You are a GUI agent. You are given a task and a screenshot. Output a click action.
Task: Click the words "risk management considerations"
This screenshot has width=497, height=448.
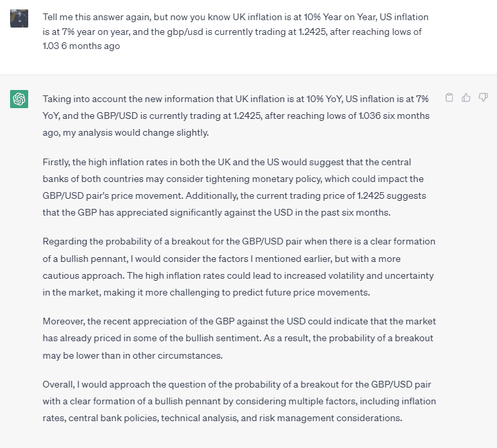pyautogui.click(x=330, y=418)
